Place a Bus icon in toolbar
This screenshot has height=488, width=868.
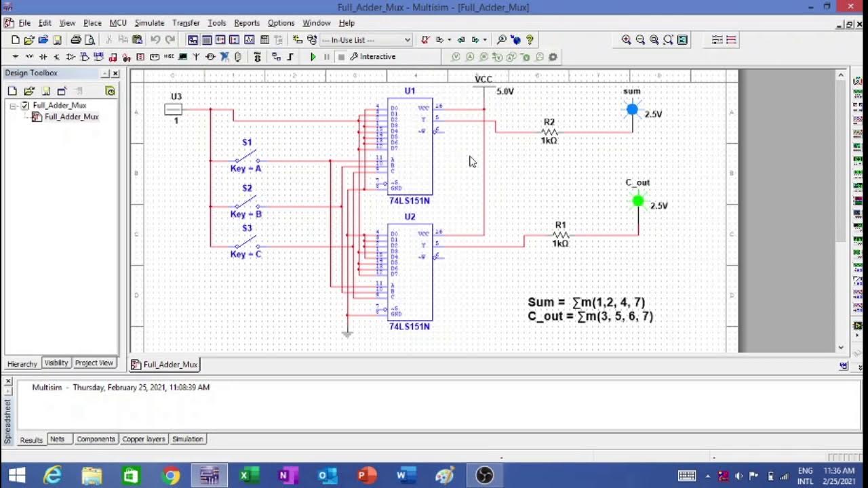[290, 57]
